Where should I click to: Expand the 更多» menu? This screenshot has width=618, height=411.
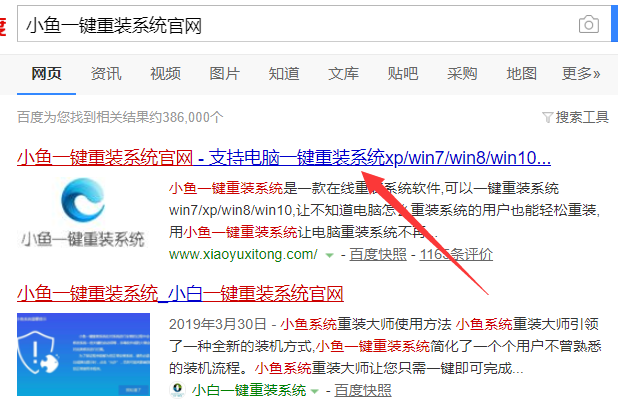click(x=581, y=74)
